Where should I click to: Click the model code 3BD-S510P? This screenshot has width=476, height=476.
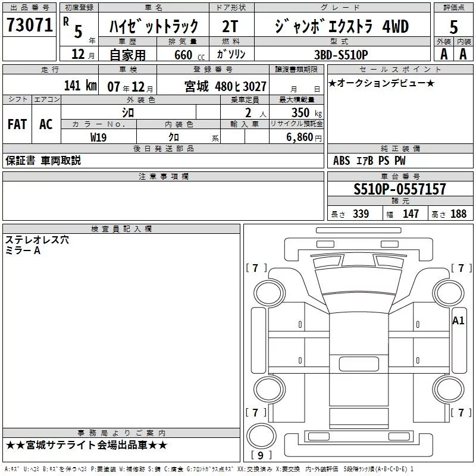pos(341,55)
